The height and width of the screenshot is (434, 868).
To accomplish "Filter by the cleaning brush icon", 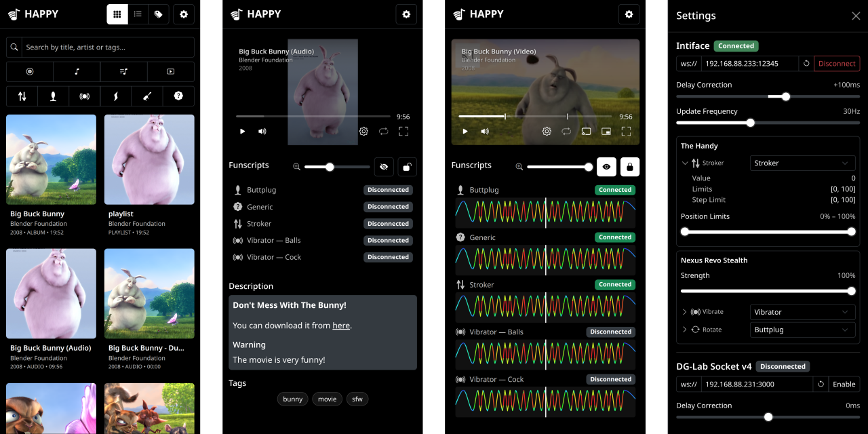I will click(x=147, y=96).
